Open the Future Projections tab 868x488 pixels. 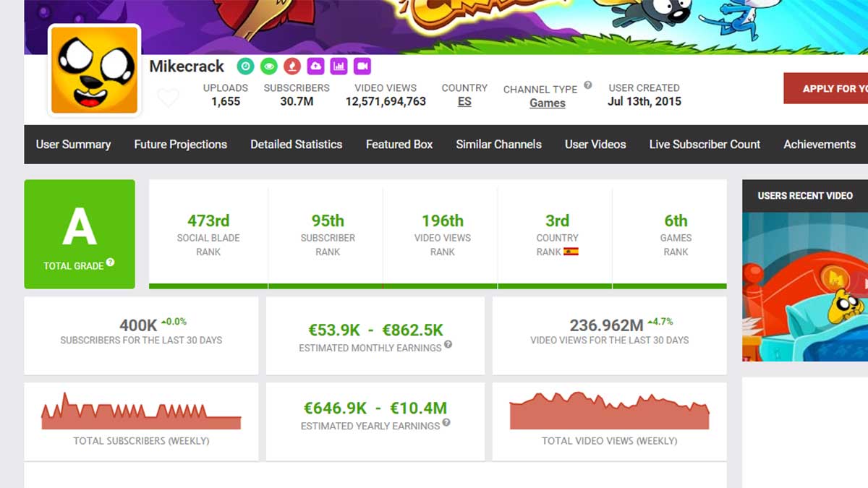pyautogui.click(x=180, y=145)
